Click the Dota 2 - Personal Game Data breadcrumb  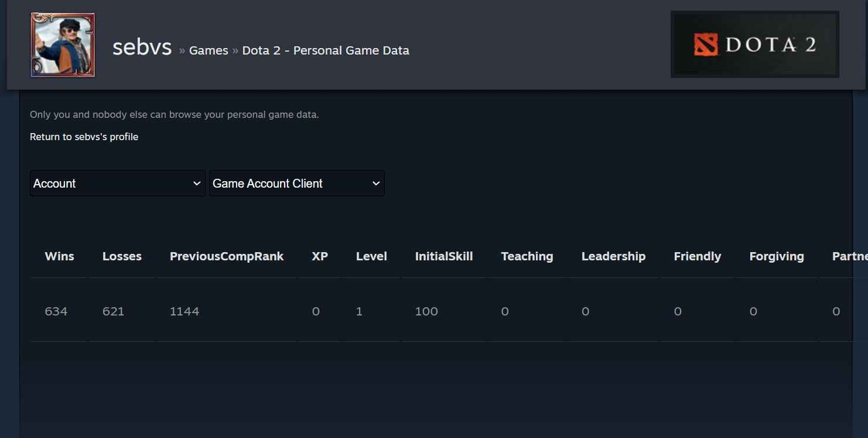pos(326,50)
